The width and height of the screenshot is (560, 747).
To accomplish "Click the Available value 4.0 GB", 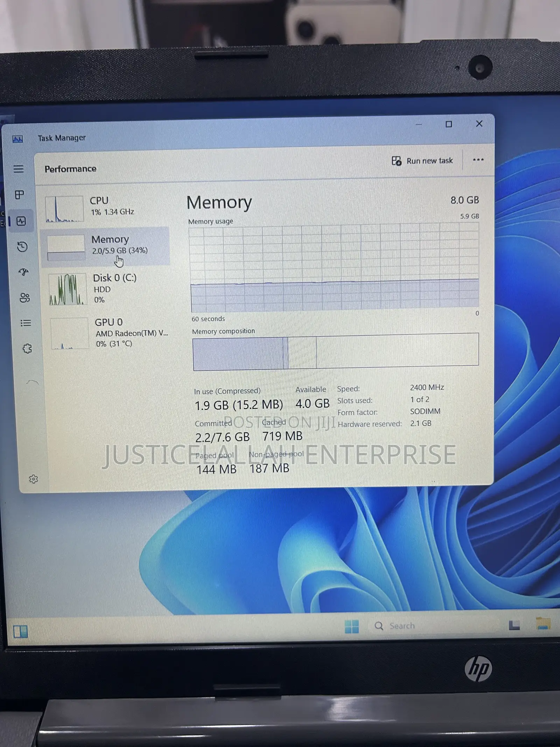I will click(313, 404).
